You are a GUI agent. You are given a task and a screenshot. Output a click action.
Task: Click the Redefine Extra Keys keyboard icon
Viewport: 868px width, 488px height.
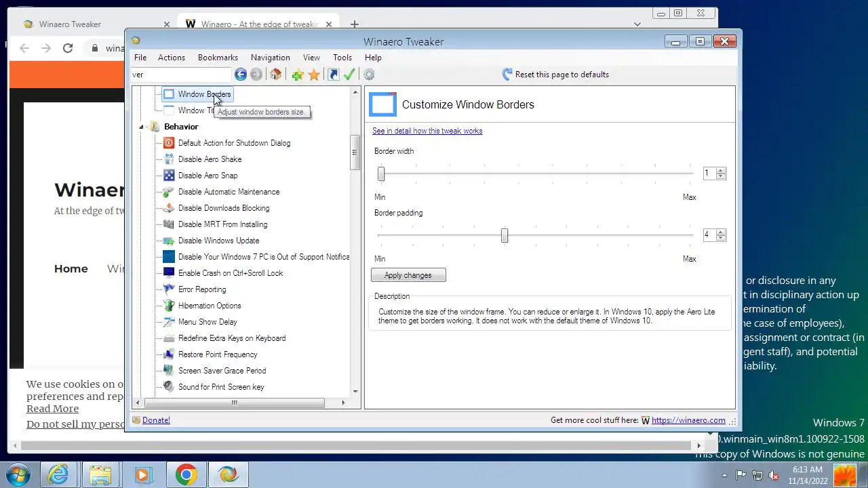click(x=169, y=338)
